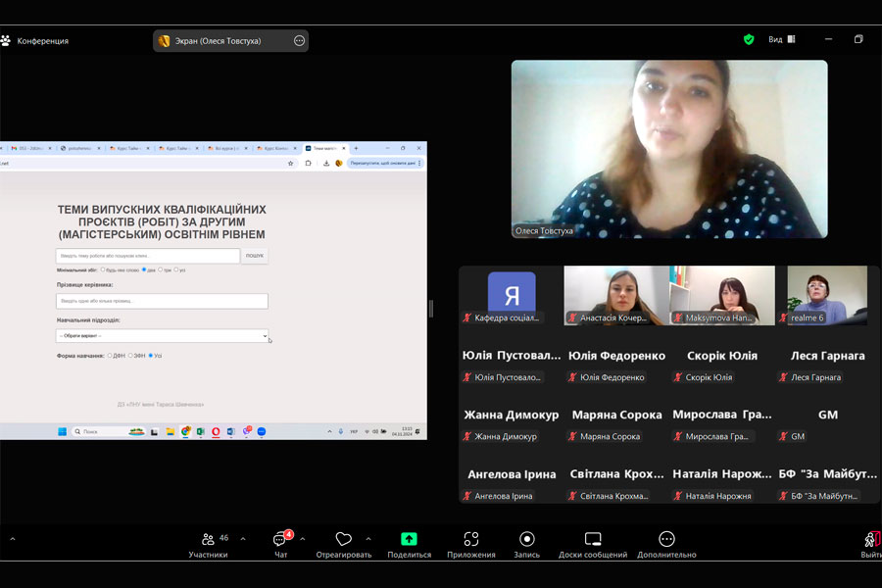The width and height of the screenshot is (882, 588).
Task: Open options ellipsis beside Экран (Олеся Товстуха)
Action: tap(299, 40)
